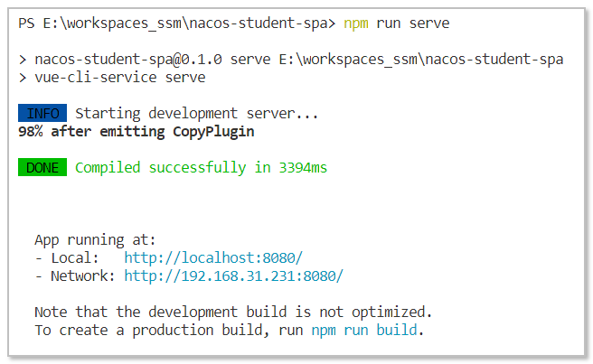Click the 'App running at:' heading
The height and width of the screenshot is (364, 593).
[x=95, y=240]
